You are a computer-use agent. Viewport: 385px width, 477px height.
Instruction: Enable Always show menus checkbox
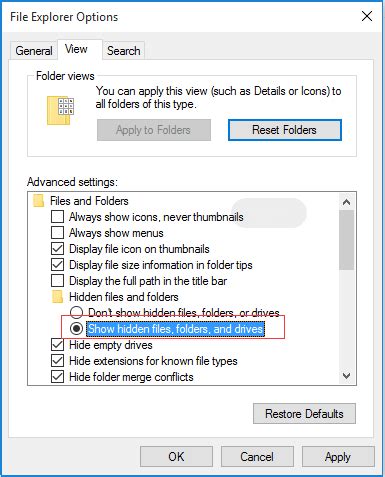(57, 233)
